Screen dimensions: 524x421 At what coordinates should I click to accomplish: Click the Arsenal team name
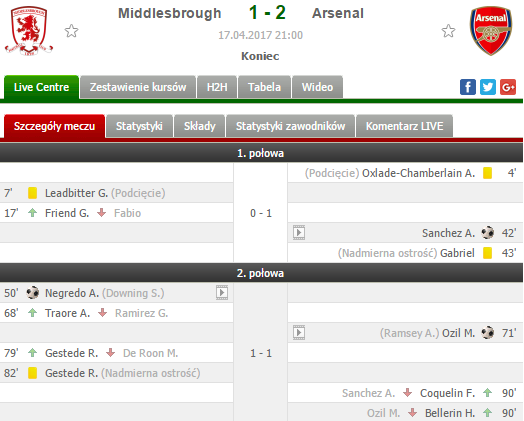338,13
